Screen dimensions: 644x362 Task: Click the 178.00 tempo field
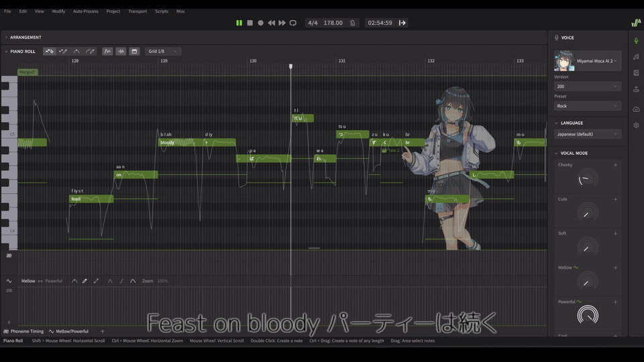[333, 23]
